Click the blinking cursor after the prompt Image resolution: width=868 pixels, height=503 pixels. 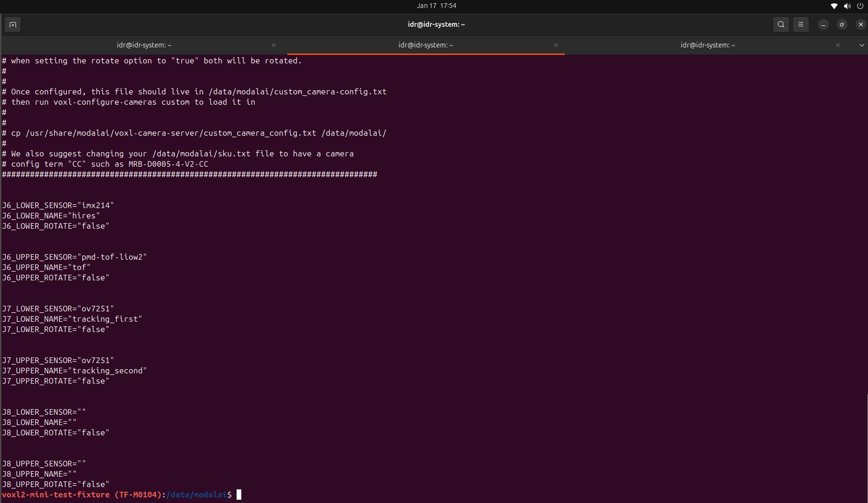point(238,494)
